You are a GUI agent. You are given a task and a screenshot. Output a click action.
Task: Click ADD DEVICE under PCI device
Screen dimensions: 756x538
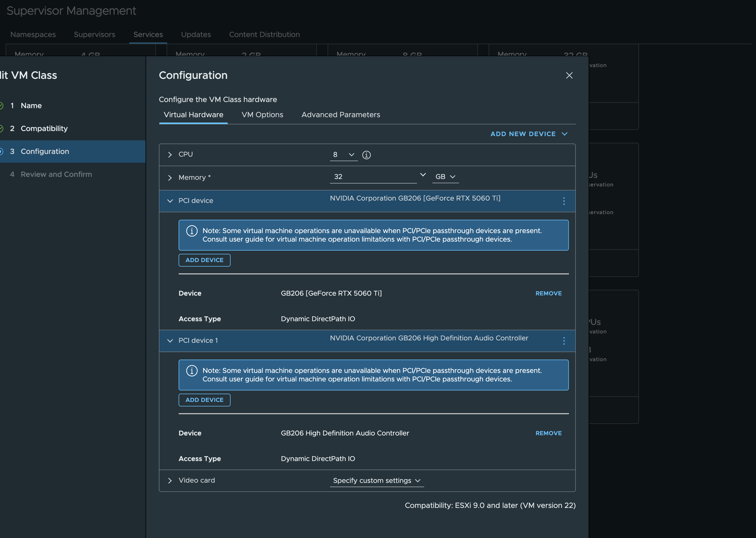[x=204, y=260]
